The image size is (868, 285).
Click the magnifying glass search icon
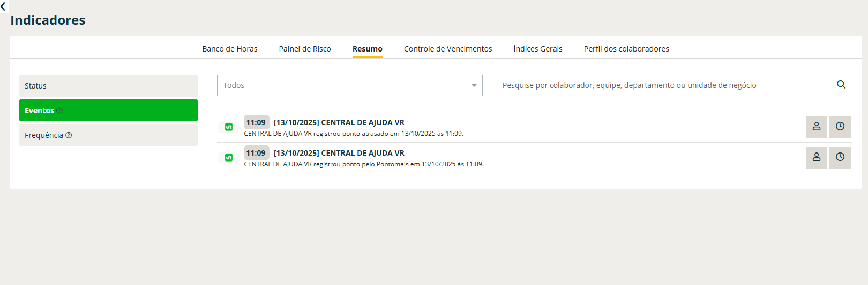(841, 85)
